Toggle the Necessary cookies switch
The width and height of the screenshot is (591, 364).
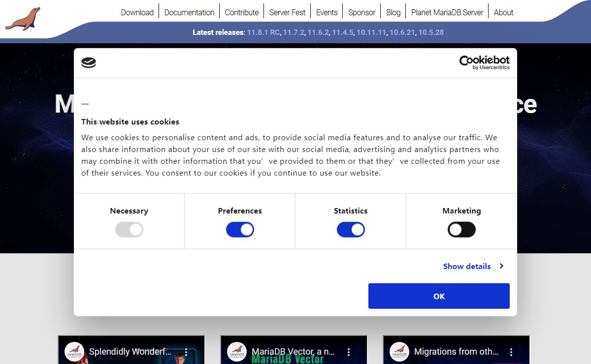[x=129, y=230]
